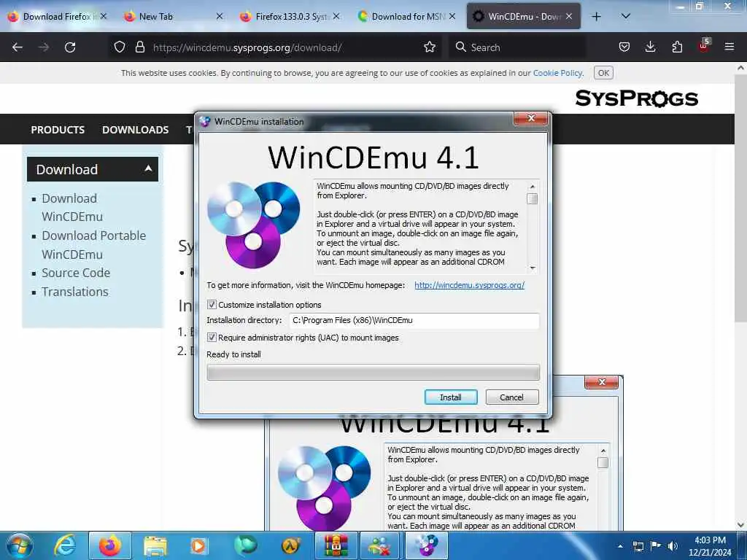
Task: Open Firefox from taskbar
Action: coord(109,545)
